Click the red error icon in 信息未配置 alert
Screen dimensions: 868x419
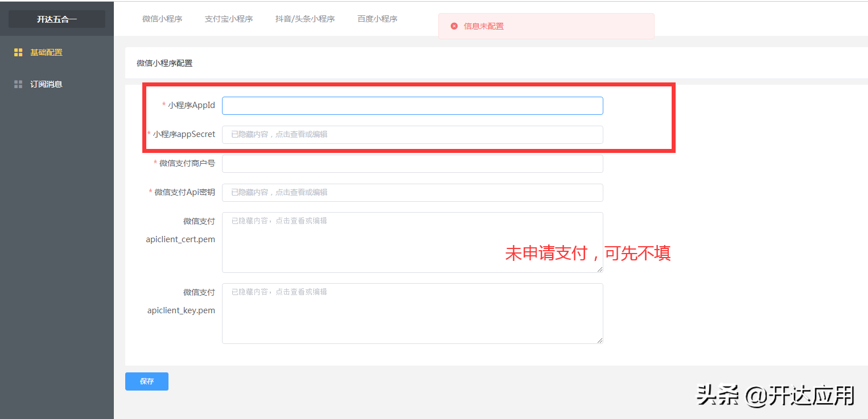pyautogui.click(x=454, y=26)
